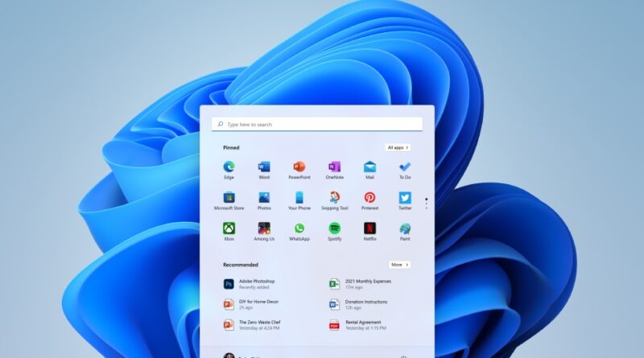Open the Snipping Tool
Screen dimensions: 644x358
[335, 201]
